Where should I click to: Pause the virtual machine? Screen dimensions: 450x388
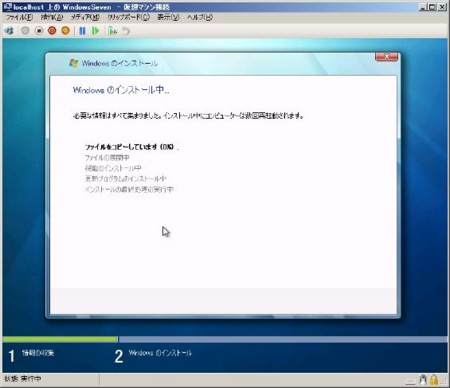[x=82, y=31]
